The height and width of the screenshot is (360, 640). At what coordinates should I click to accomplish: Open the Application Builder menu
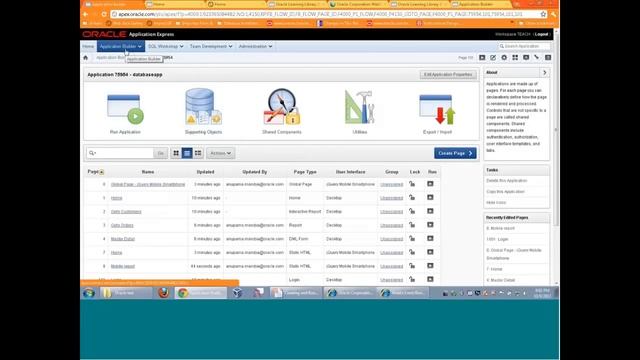[121, 47]
